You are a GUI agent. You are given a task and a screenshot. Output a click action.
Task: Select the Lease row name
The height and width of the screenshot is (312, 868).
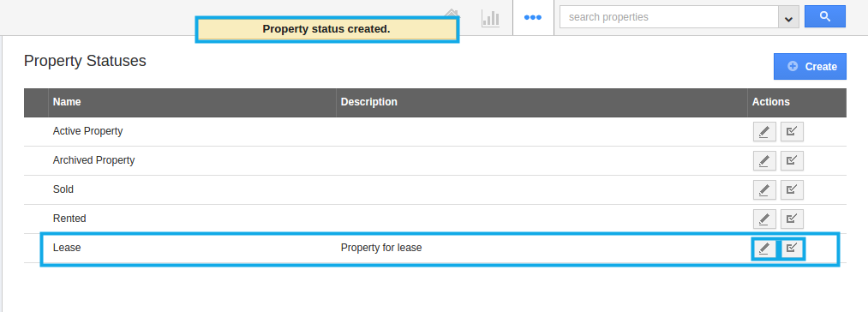coord(67,248)
